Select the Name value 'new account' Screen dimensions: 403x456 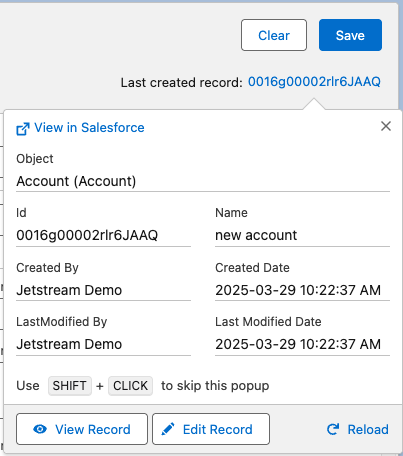click(256, 235)
